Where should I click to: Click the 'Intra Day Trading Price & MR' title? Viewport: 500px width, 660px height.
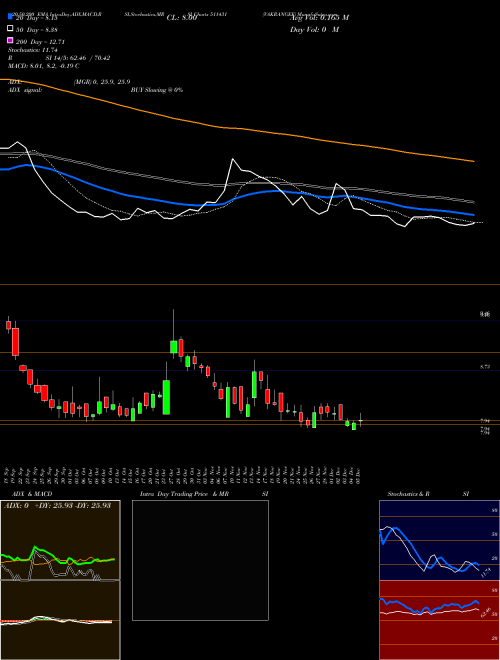184,494
